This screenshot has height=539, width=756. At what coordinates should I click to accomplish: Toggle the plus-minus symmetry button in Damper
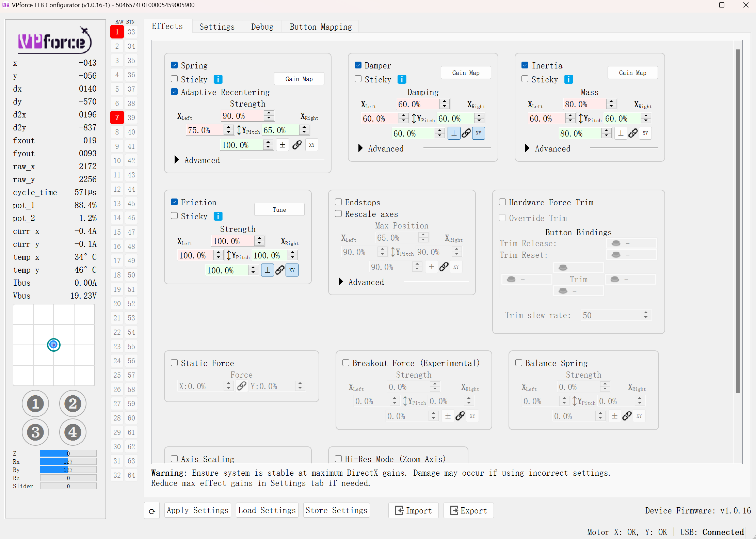[454, 133]
